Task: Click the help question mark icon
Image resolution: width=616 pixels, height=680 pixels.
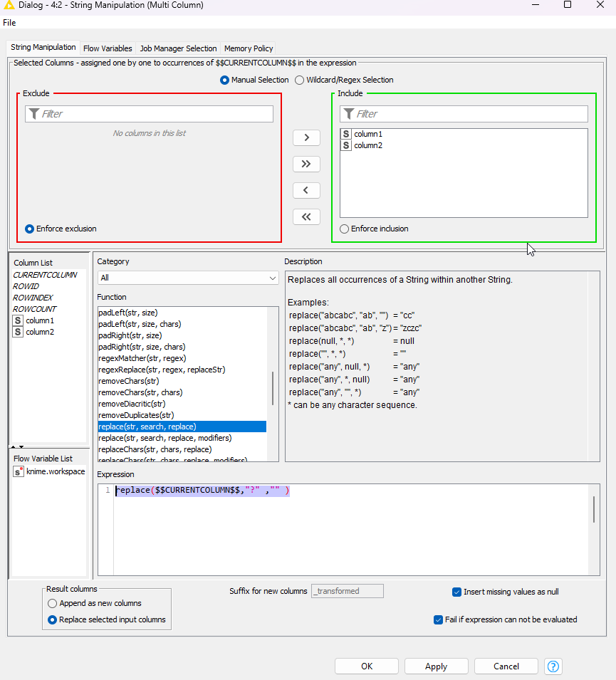Action: click(x=553, y=666)
